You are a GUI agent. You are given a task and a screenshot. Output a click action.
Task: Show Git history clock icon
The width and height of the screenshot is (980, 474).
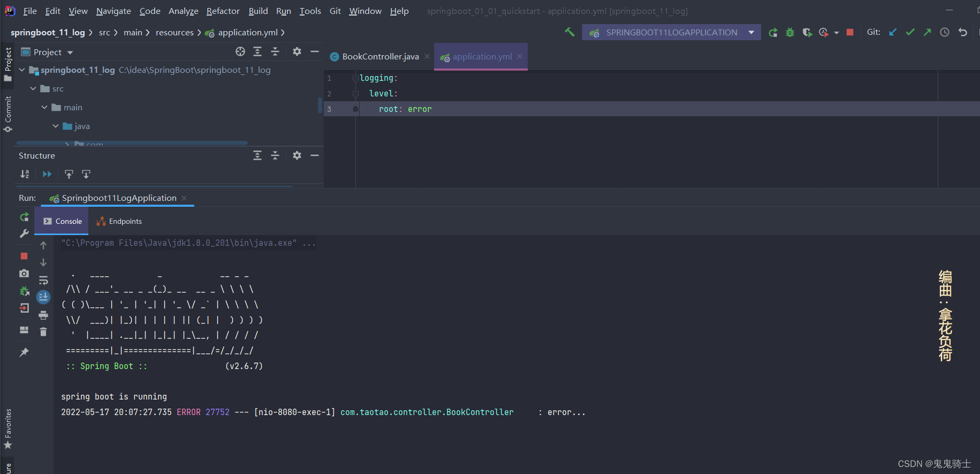tap(945, 33)
